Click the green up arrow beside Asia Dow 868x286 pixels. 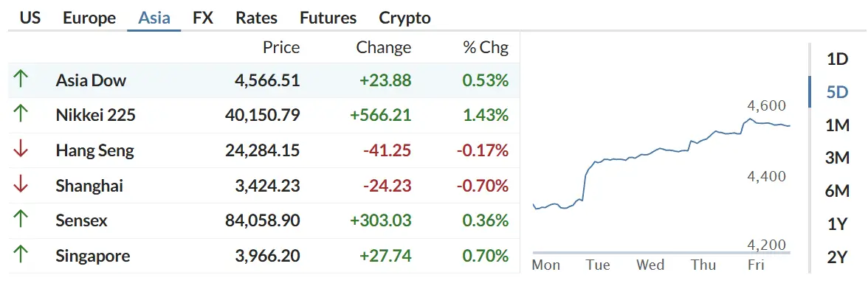tap(21, 80)
